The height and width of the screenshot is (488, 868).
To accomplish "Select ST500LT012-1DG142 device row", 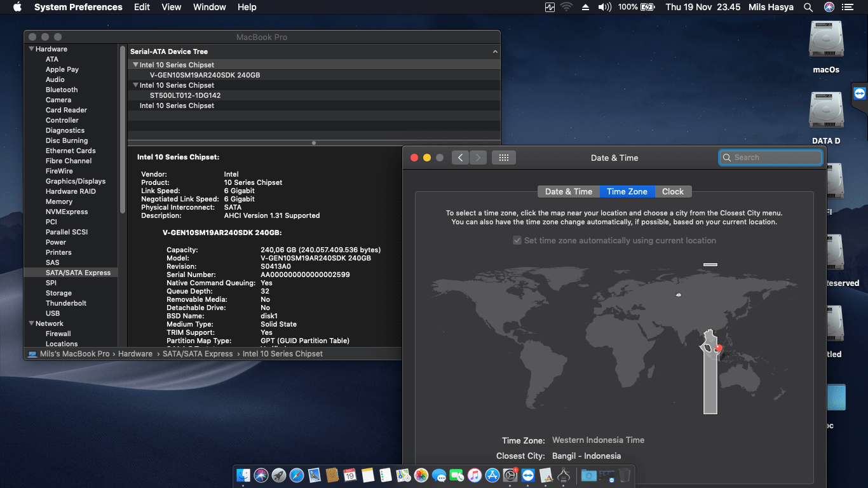I will click(x=314, y=95).
